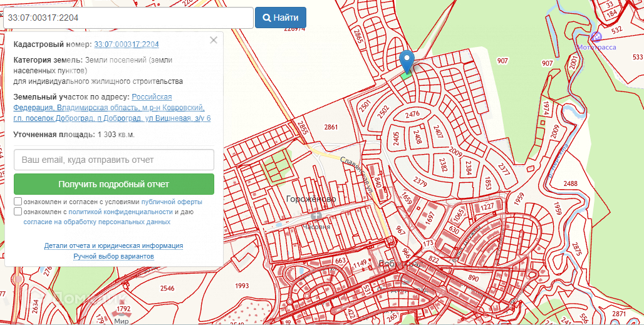
Task: Click the Мототрасса map icon
Action: pos(596,37)
